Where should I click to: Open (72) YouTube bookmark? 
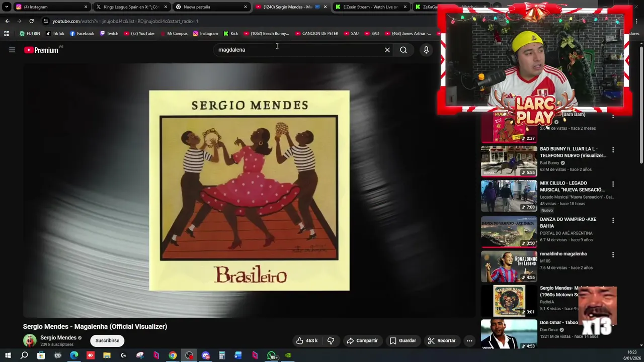(x=139, y=34)
